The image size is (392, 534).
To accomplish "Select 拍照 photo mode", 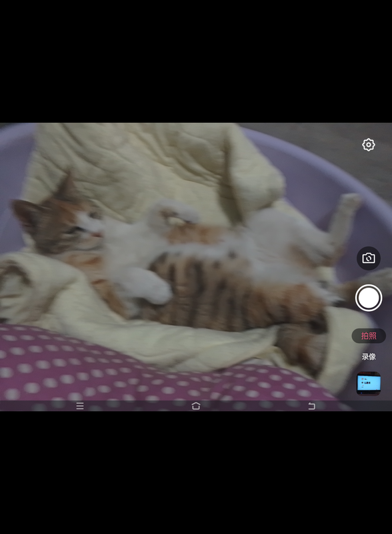I will pyautogui.click(x=369, y=336).
